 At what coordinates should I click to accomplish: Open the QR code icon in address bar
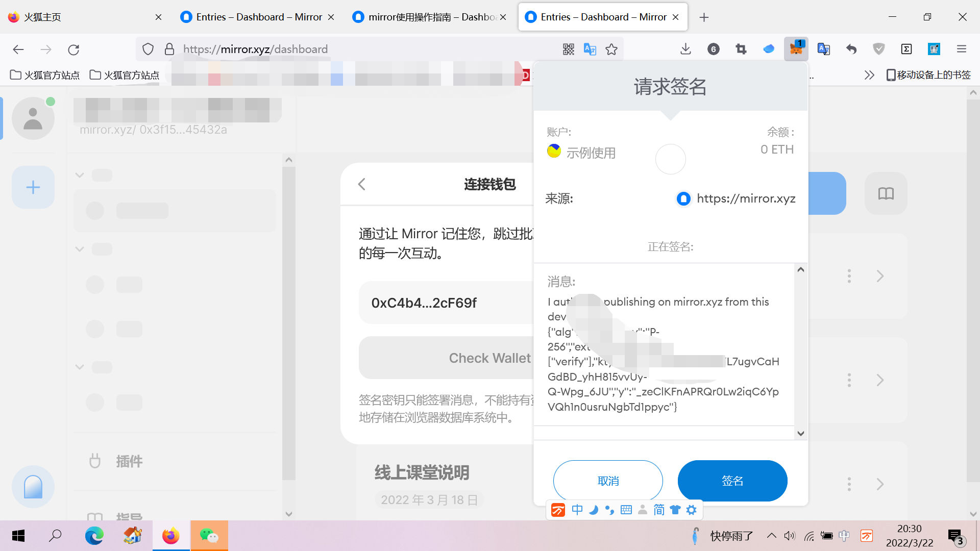coord(569,49)
